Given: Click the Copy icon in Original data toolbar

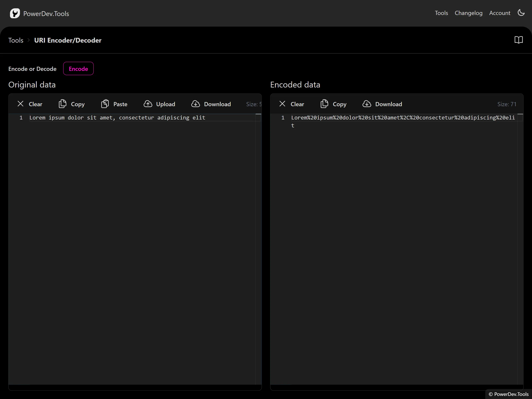Looking at the screenshot, I should click(63, 104).
